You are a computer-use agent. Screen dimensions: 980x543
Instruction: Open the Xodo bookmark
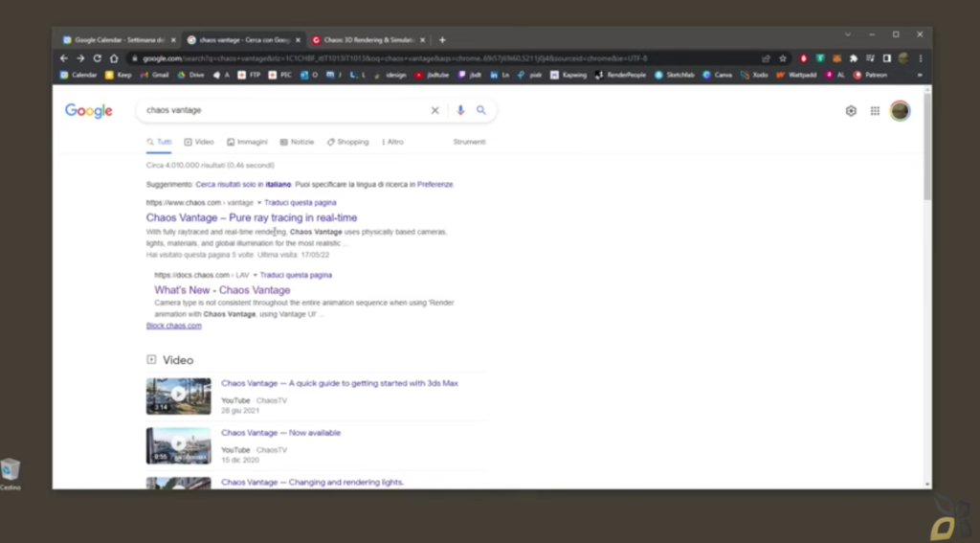click(754, 75)
